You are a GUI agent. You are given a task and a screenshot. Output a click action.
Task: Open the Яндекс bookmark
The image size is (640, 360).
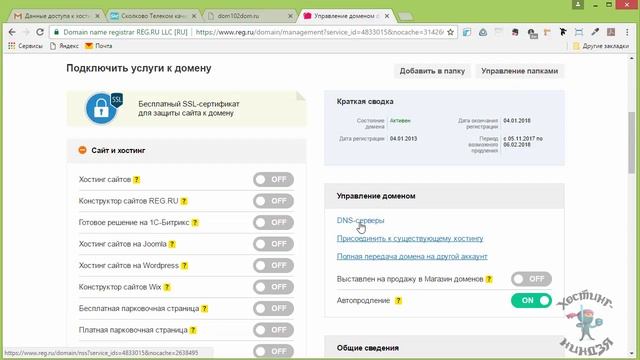(64, 46)
